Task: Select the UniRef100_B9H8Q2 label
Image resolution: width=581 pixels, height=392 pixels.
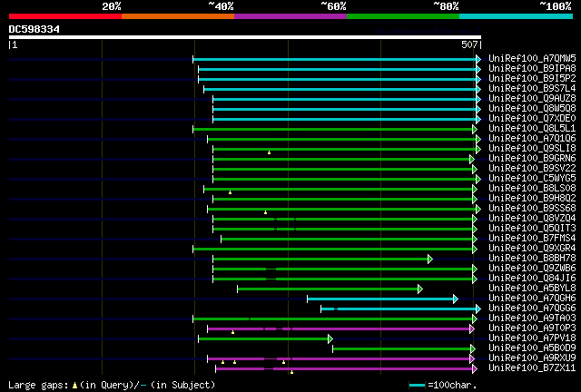Action: [x=532, y=198]
